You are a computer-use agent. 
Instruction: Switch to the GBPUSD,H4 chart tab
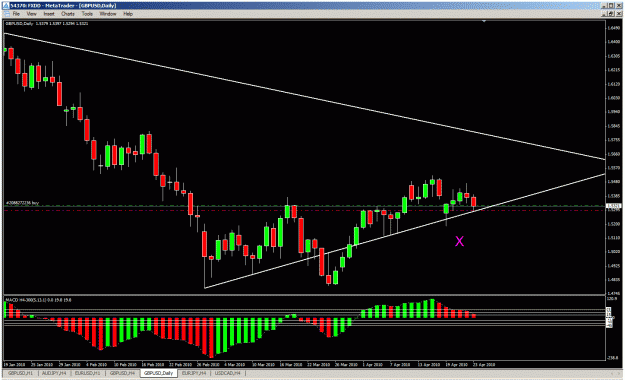click(122, 373)
